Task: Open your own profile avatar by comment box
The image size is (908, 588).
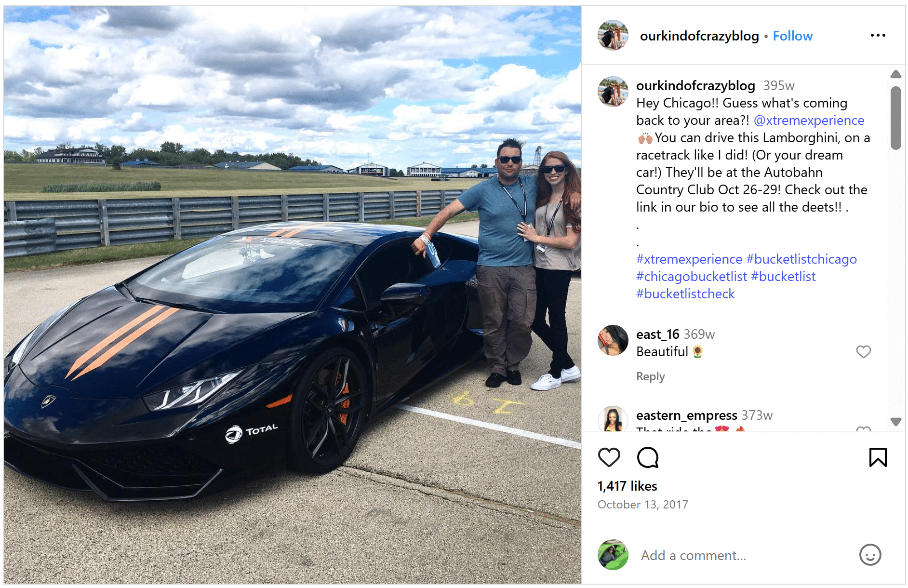Action: (x=613, y=555)
